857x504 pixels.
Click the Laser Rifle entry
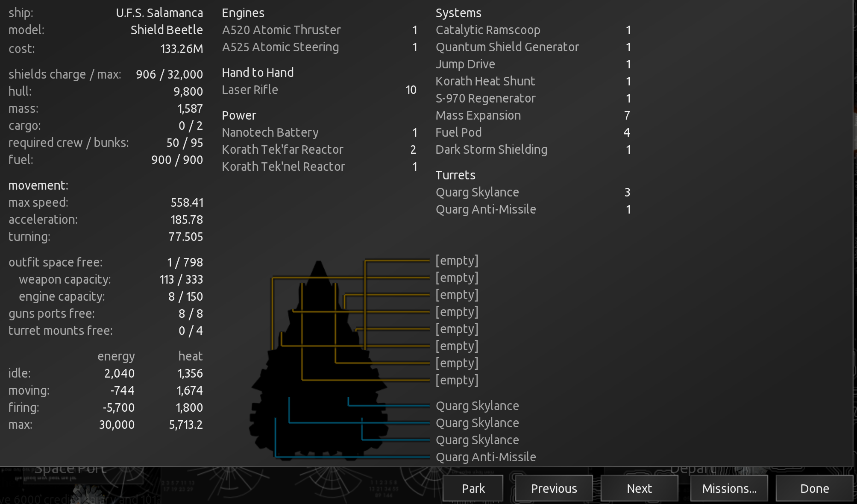click(x=250, y=90)
